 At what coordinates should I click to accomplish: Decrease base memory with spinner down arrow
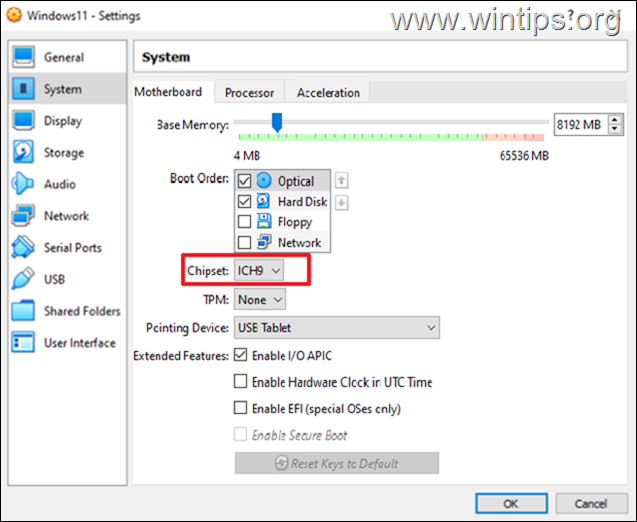[615, 129]
